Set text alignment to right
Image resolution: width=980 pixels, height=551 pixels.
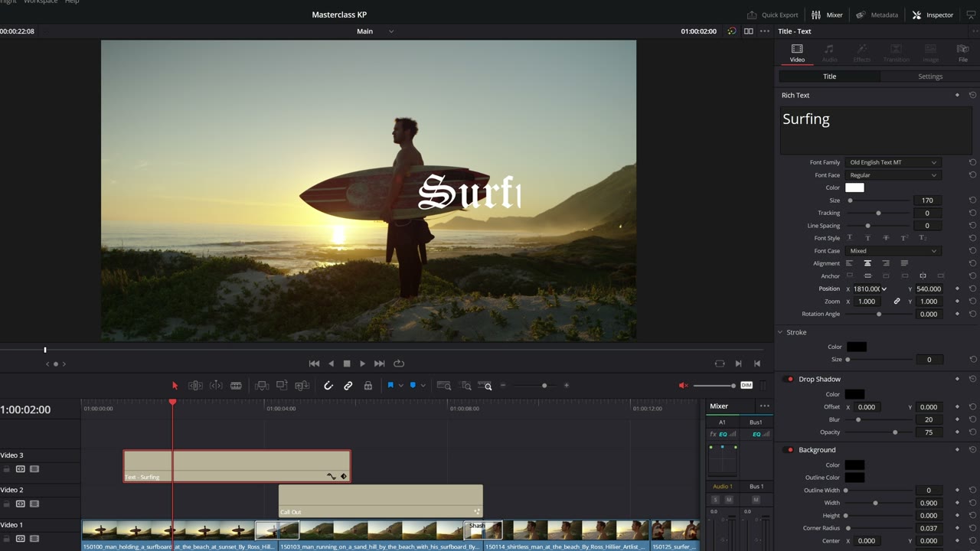886,263
